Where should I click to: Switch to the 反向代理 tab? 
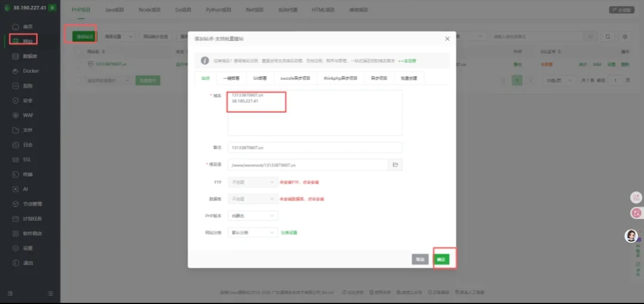(x=288, y=10)
